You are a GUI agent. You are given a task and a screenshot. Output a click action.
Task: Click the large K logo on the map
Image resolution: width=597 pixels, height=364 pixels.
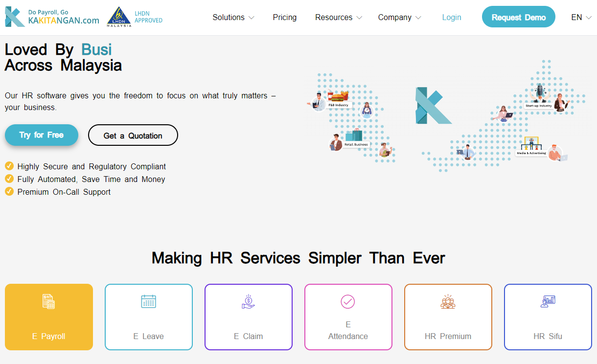point(433,105)
